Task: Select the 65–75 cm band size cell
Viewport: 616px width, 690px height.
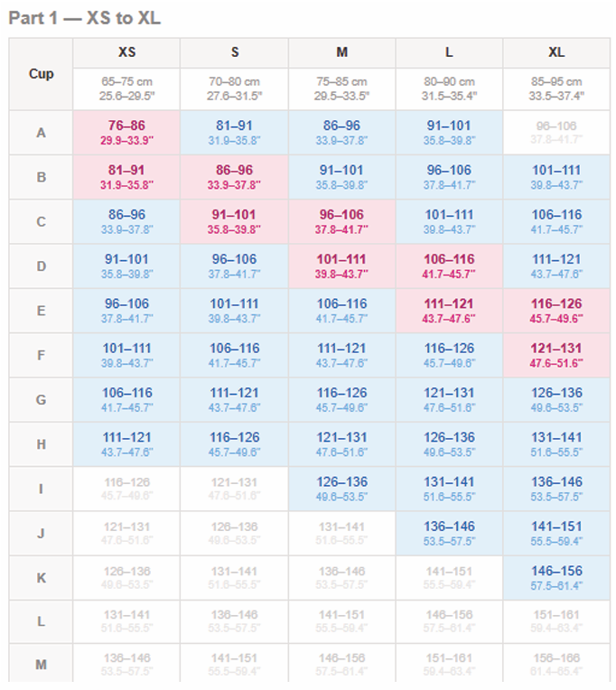Action: (126, 89)
